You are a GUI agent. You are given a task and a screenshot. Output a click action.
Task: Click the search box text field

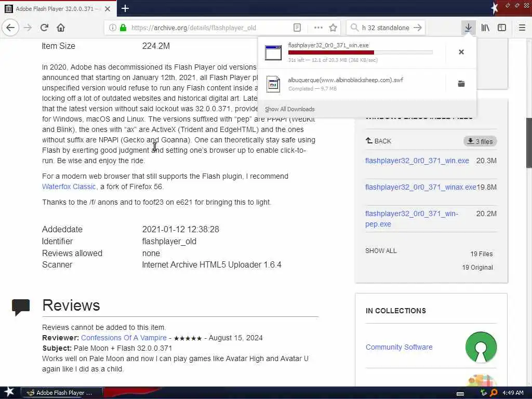coord(385,28)
